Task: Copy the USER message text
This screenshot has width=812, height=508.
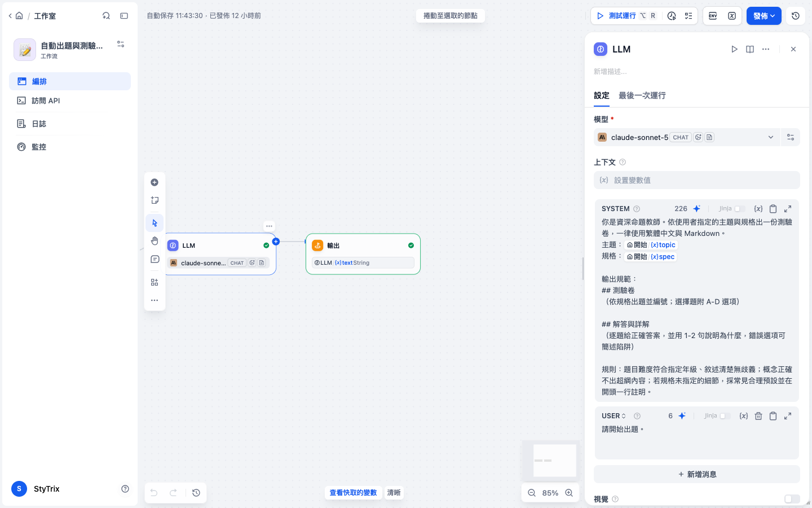Action: click(773, 415)
